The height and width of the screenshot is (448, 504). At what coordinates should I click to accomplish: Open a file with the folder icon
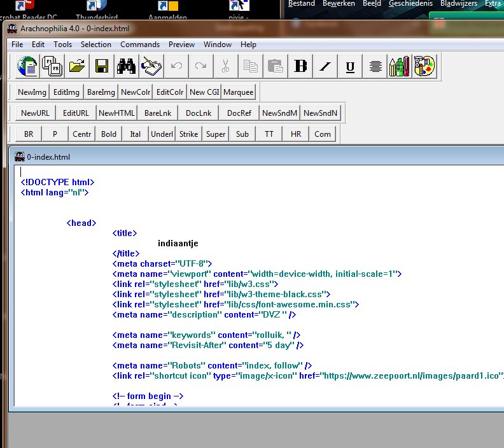point(77,66)
